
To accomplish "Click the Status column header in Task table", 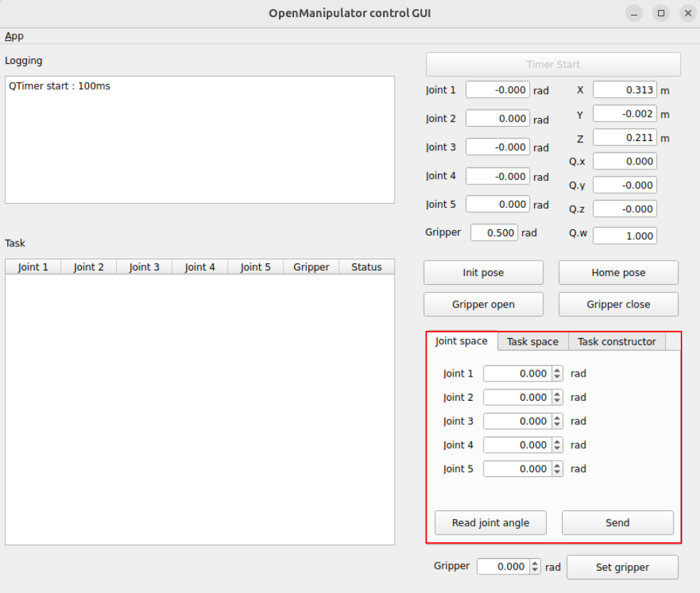I will tap(366, 267).
